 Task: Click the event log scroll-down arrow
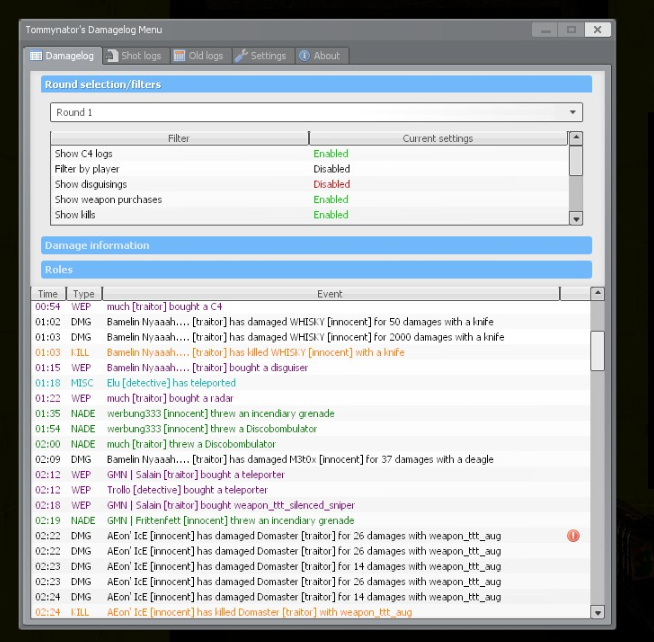598,612
